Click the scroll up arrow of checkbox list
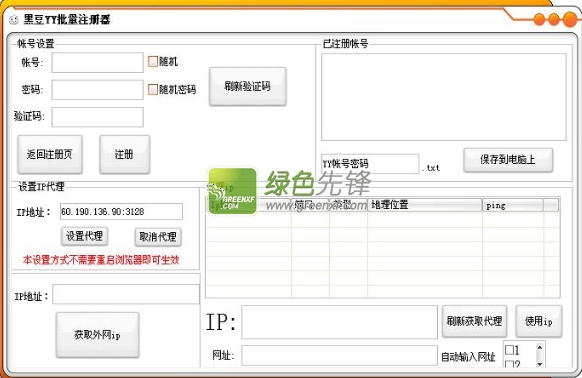 (540, 348)
